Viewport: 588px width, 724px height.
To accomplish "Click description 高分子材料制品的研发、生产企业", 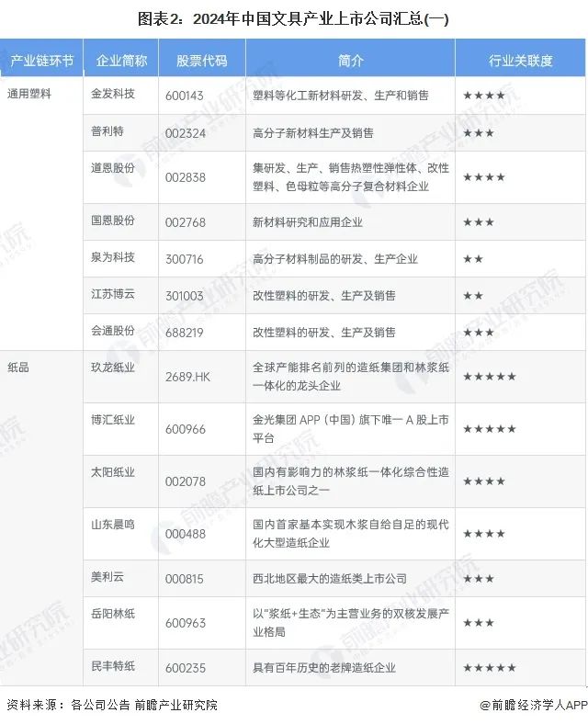I will pos(335,259).
